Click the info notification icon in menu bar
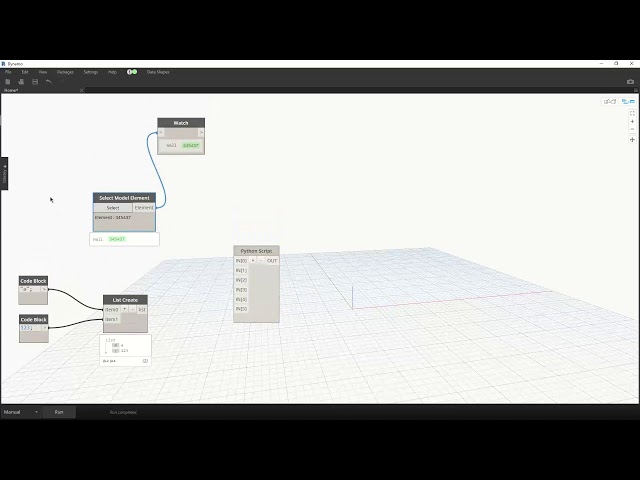The image size is (640, 480). pos(129,72)
